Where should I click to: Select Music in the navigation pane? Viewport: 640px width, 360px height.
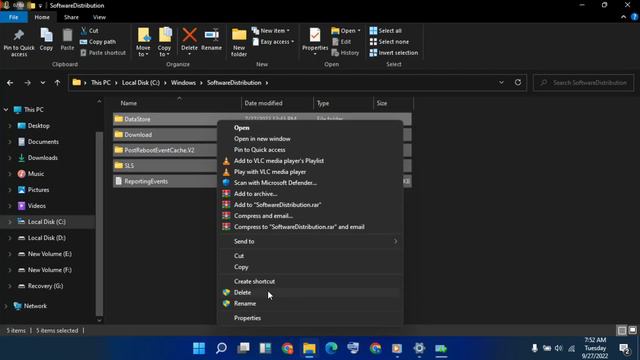pyautogui.click(x=36, y=174)
